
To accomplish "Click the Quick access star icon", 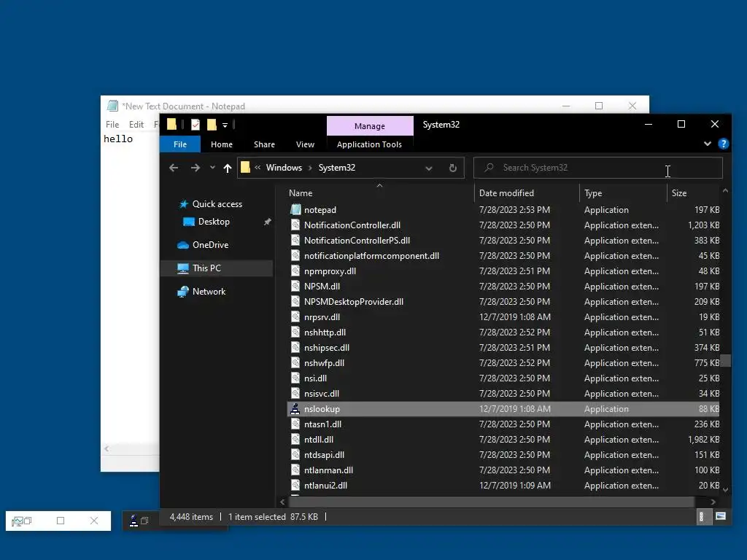I will [183, 204].
